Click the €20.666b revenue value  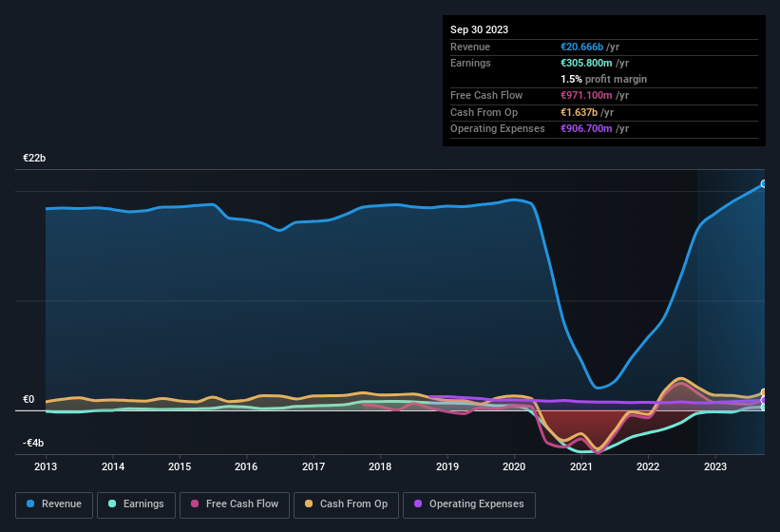point(581,47)
